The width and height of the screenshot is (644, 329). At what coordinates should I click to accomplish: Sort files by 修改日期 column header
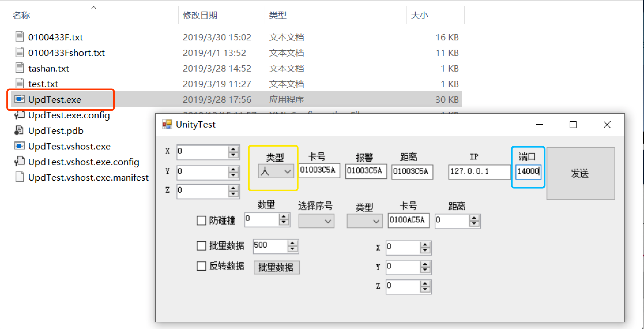click(x=200, y=15)
